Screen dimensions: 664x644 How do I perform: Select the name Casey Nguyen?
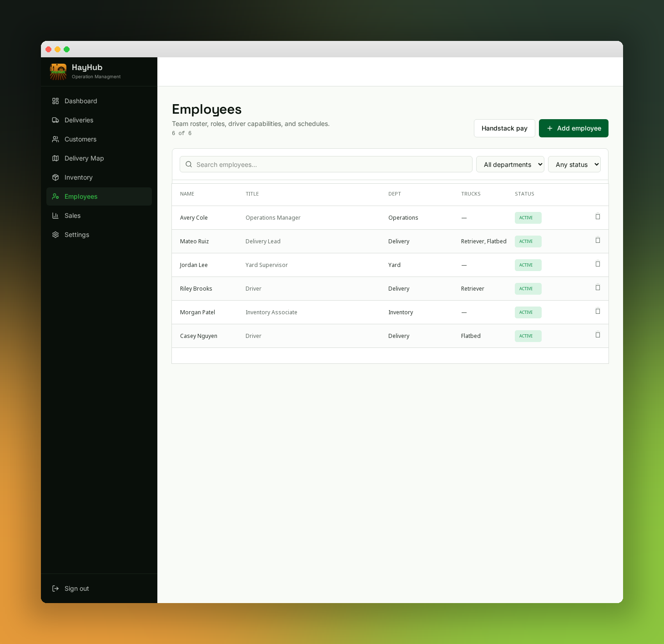pyautogui.click(x=199, y=336)
